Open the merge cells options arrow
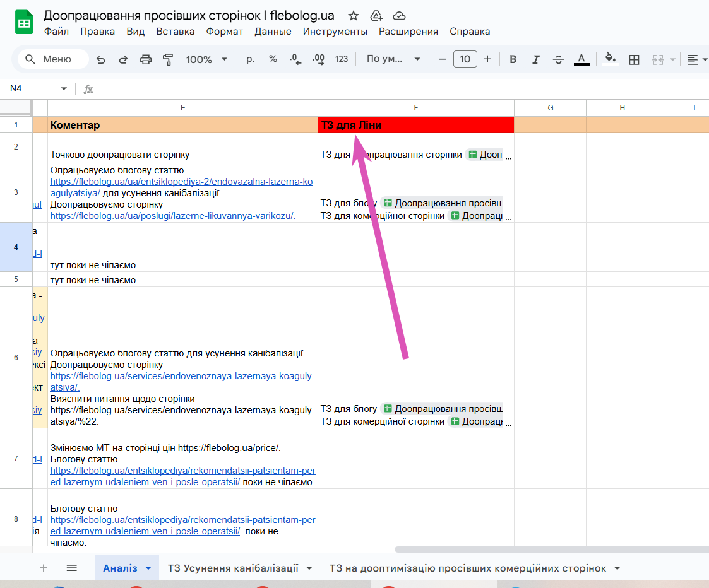 point(672,59)
